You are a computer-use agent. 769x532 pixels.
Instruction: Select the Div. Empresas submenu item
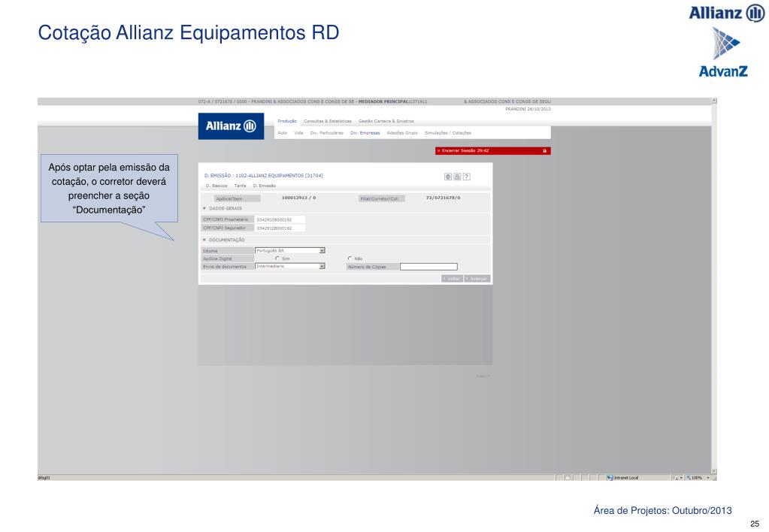(365, 133)
